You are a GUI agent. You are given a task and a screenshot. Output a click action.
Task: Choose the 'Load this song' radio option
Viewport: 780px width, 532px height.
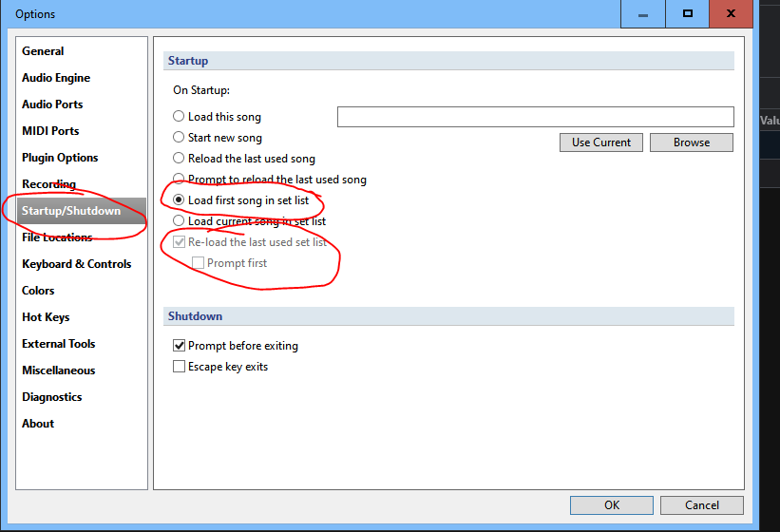179,117
